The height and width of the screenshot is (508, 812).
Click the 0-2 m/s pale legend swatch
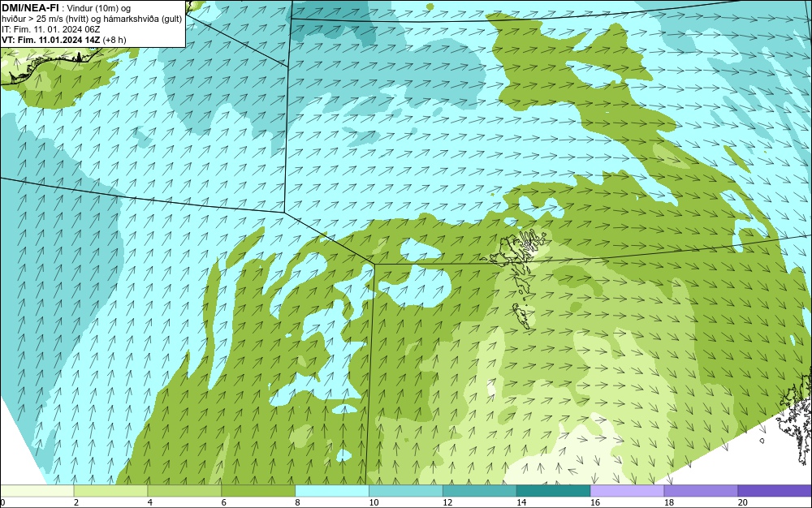37,490
